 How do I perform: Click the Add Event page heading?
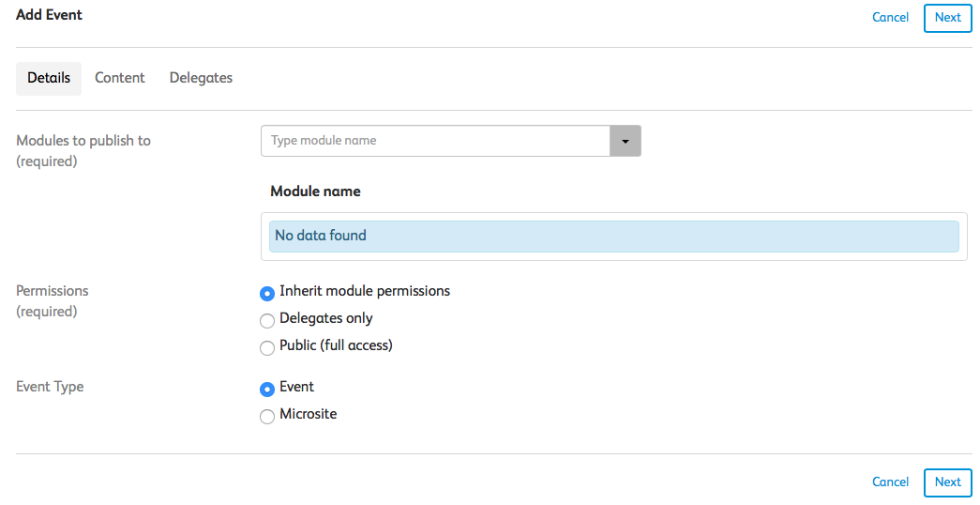point(50,15)
